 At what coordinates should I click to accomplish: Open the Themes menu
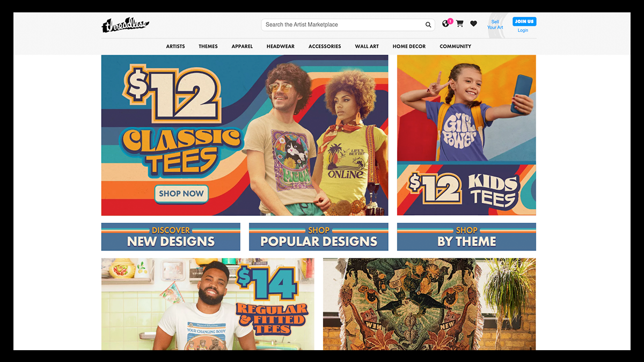[208, 47]
